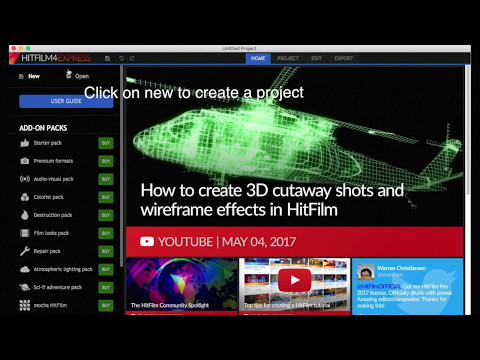Click the save icon in top toolbar
This screenshot has width=480, height=360.
(107, 58)
